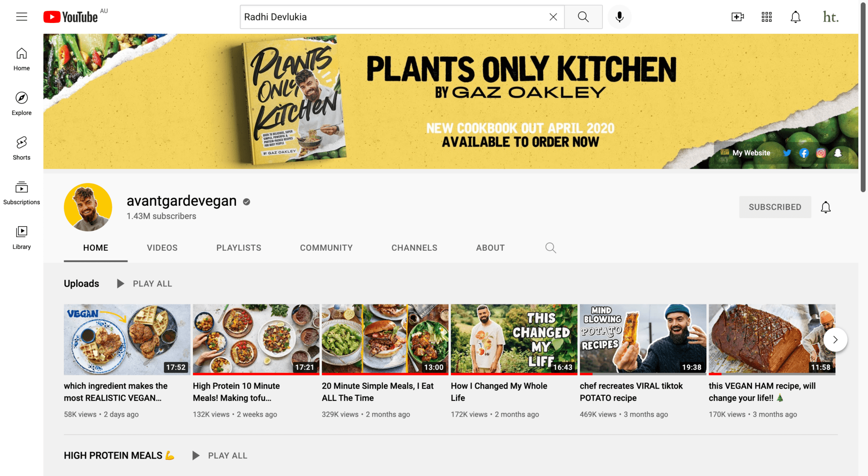Open title 'chef recreates VIRAL tiktok POTATO recipe'
The image size is (868, 476).
[631, 392]
